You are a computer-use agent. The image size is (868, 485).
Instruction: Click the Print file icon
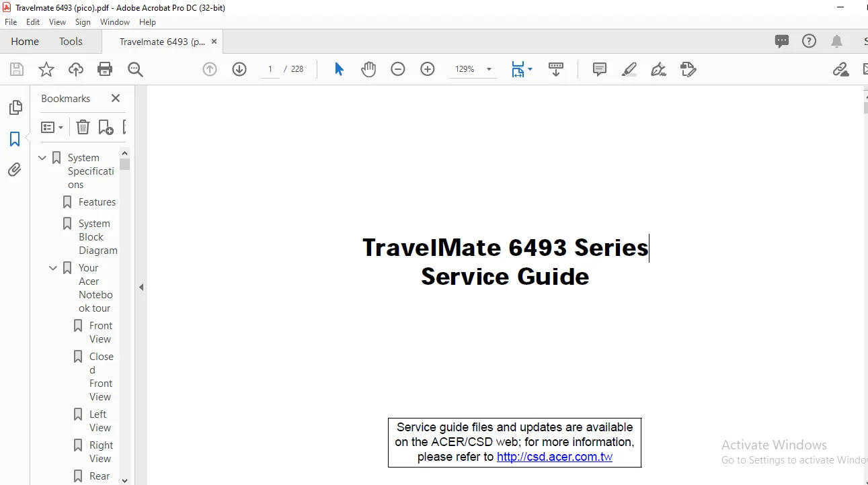[x=105, y=69]
